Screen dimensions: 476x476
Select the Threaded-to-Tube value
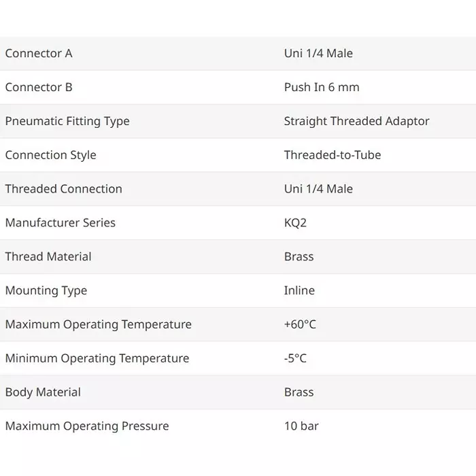pos(333,155)
